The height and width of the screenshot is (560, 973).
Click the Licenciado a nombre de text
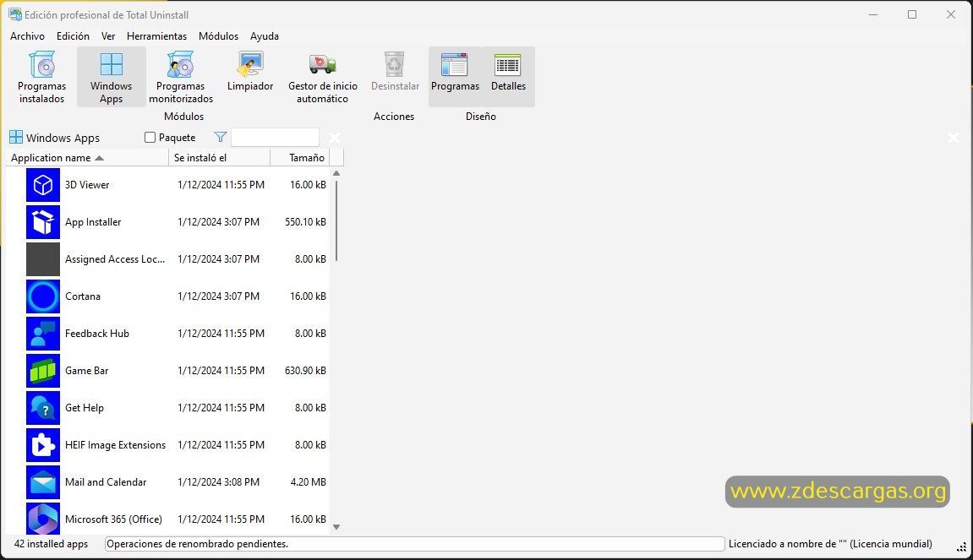pos(830,544)
